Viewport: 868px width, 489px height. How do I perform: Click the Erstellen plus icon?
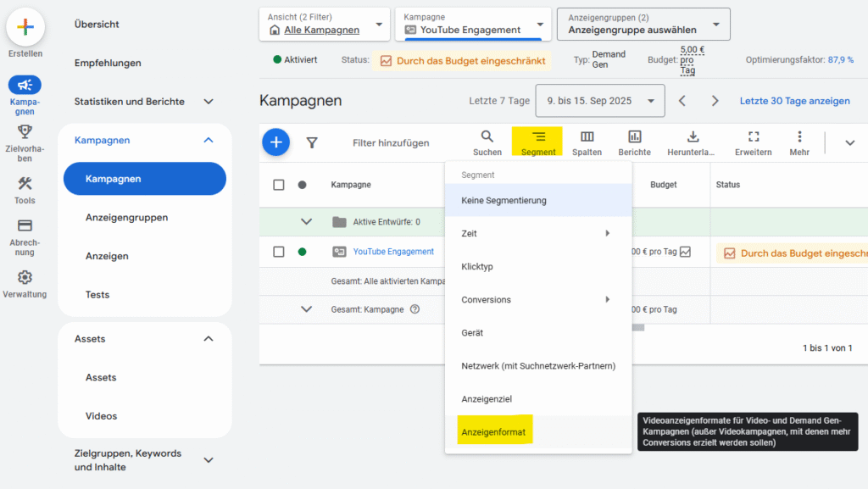point(25,27)
